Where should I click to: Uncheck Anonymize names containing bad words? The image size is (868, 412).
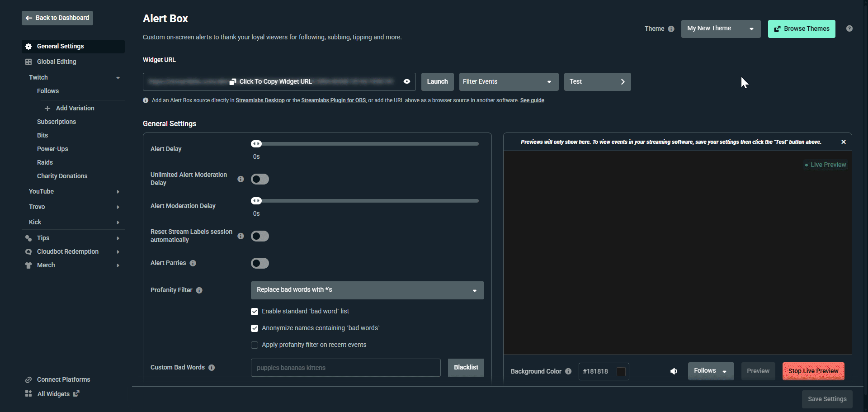(x=255, y=328)
